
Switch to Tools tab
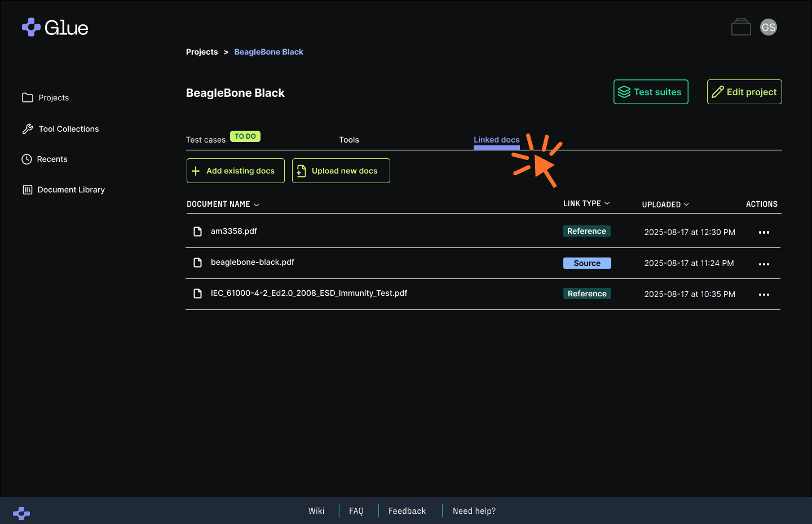[349, 140]
